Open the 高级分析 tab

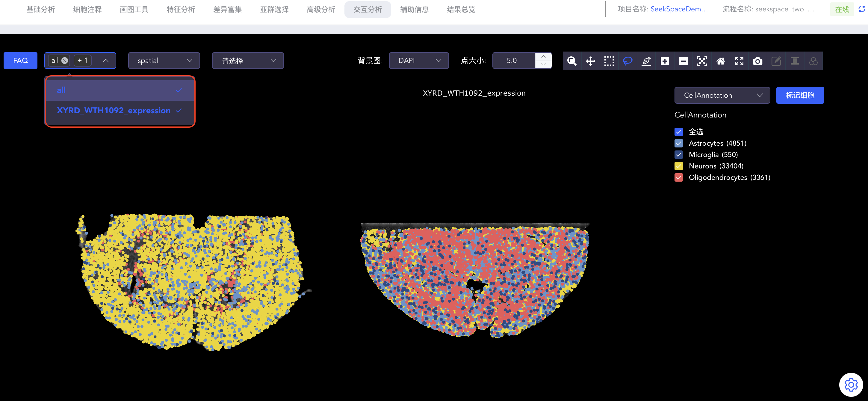(321, 10)
